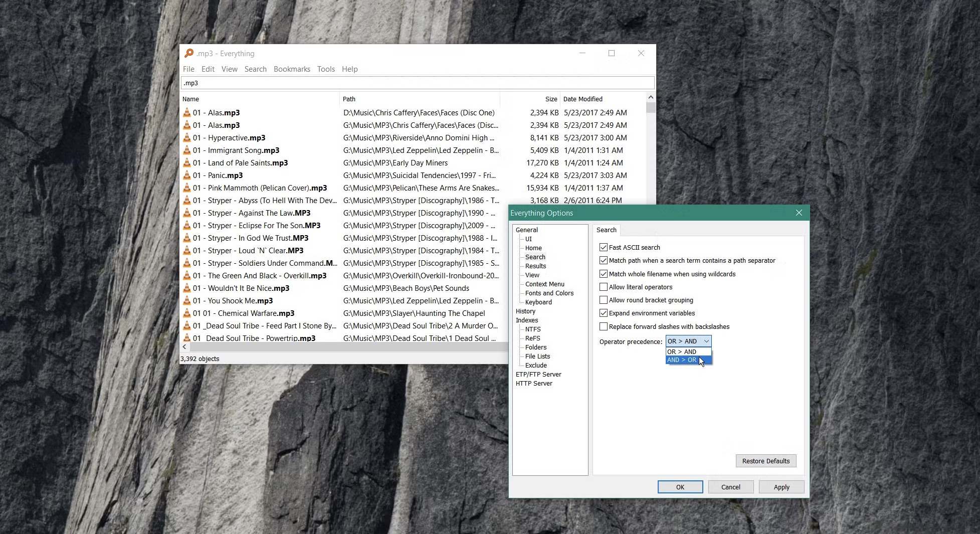Viewport: 980px width, 534px height.
Task: Uncheck Expand environment variables
Action: pyautogui.click(x=604, y=313)
